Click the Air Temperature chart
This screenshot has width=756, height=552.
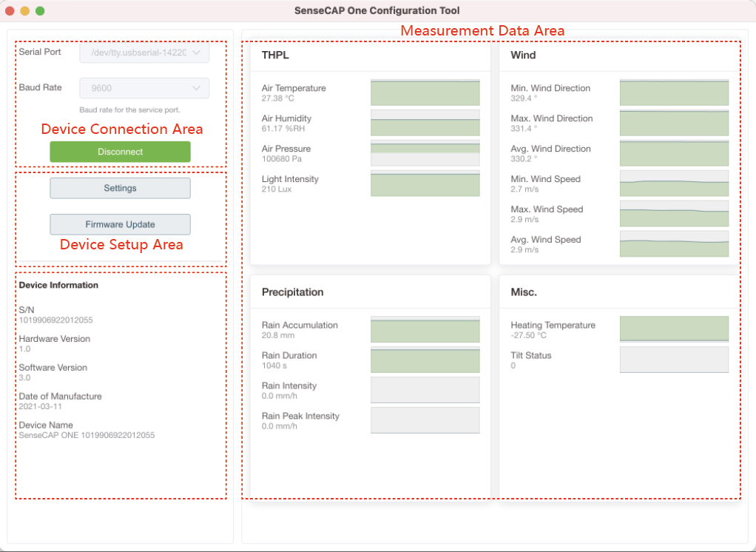(425, 92)
